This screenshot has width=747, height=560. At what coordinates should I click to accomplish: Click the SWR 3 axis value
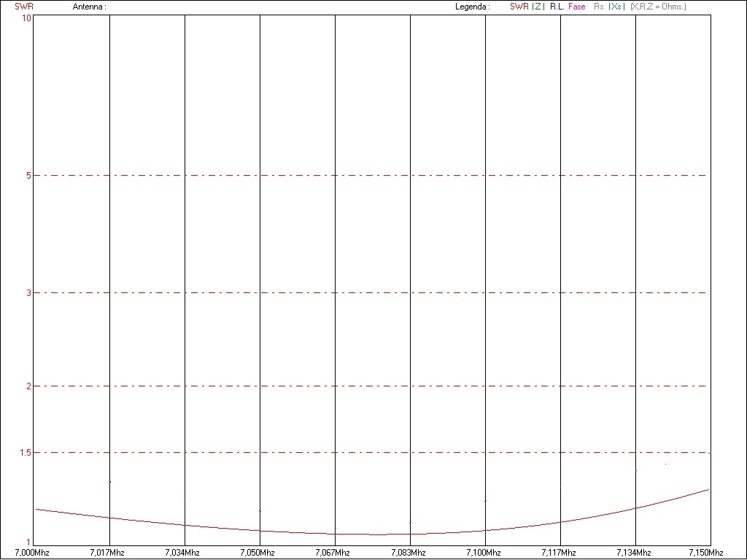(x=28, y=293)
